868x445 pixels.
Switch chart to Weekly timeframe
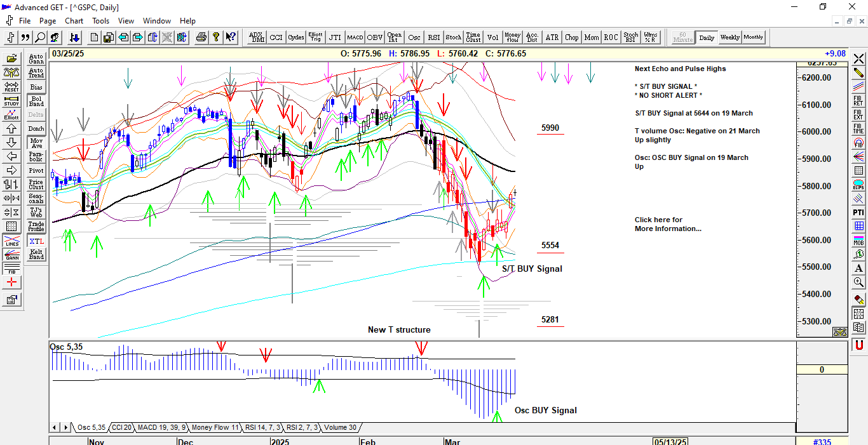pos(729,37)
